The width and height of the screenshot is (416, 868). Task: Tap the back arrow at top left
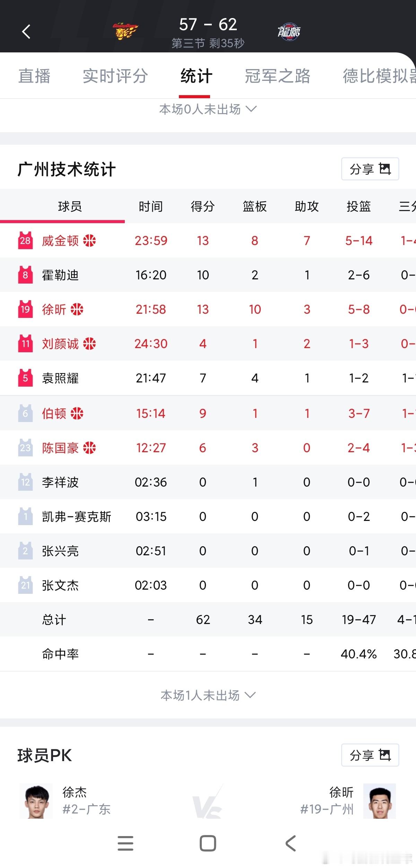pyautogui.click(x=25, y=31)
